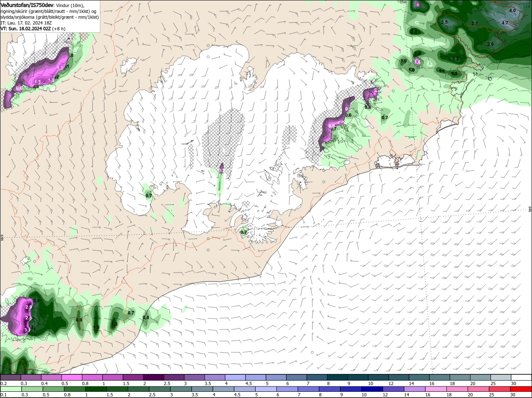Click the 3.5 precipitation value on map

coord(444,22)
